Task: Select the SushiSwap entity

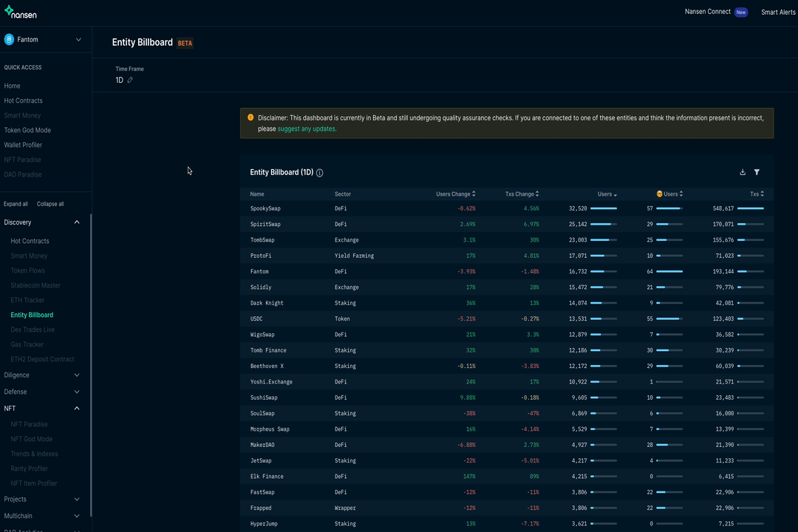Action: click(x=264, y=398)
